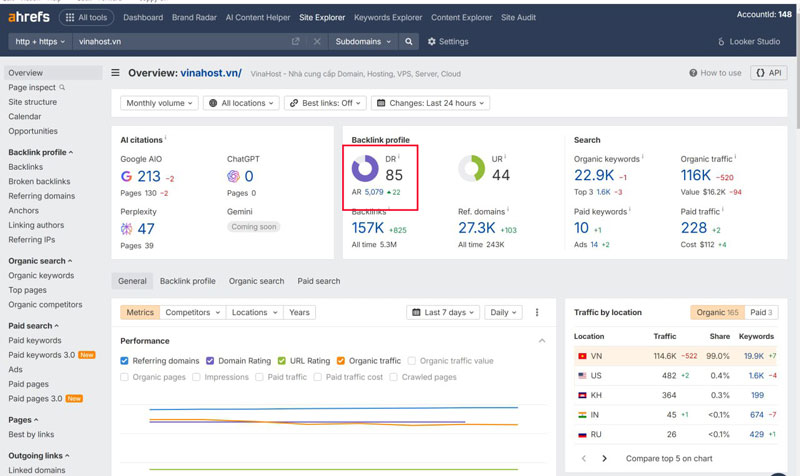Uncheck Organic traffic metric
800x476 pixels.
tap(341, 361)
